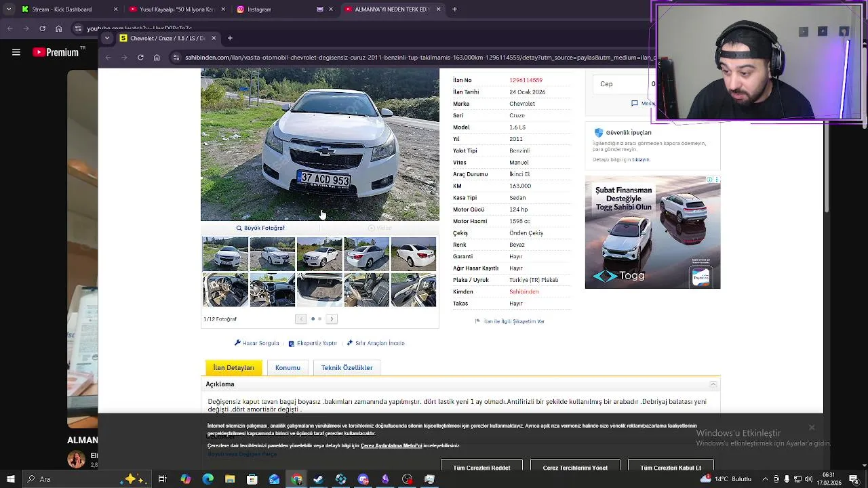Open Sıfır Araçları İncele link
Screen dimensions: 868x488
click(x=376, y=343)
